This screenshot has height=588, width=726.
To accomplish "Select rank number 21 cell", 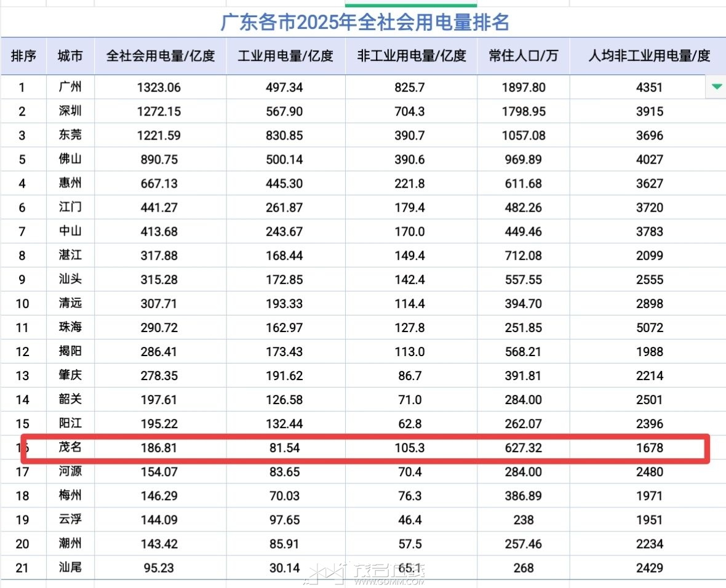I will [x=23, y=568].
